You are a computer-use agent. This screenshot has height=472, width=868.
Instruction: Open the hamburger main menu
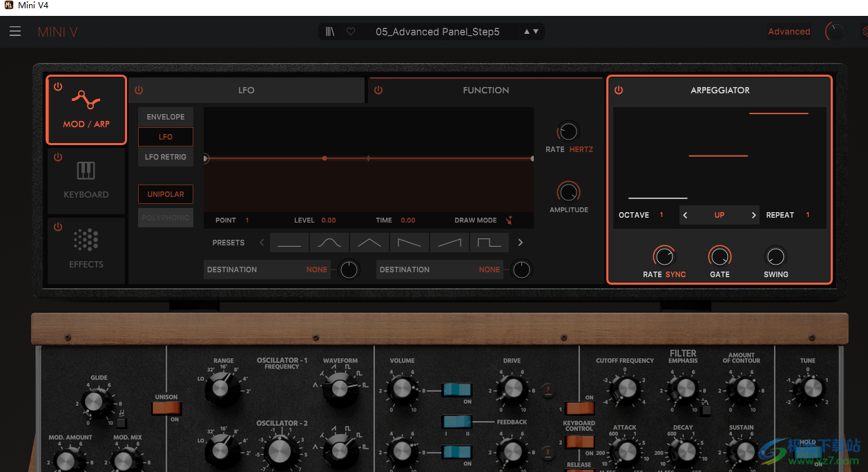15,32
